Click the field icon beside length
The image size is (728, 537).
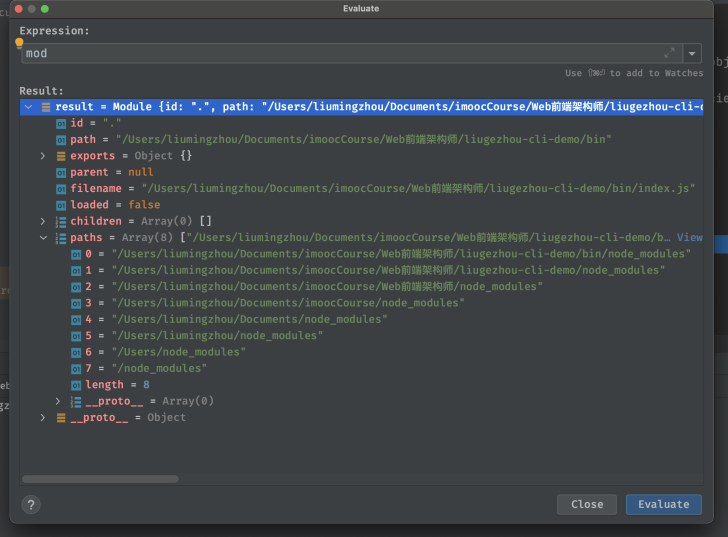76,385
